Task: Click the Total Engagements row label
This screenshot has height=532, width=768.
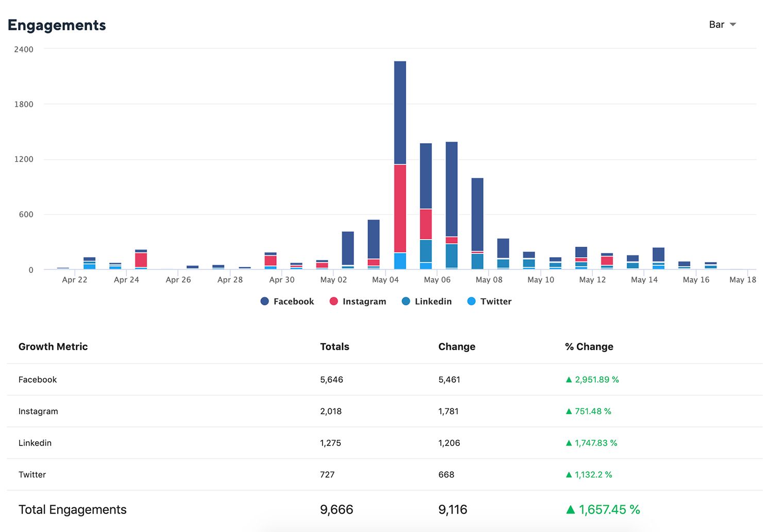Action: pos(72,509)
